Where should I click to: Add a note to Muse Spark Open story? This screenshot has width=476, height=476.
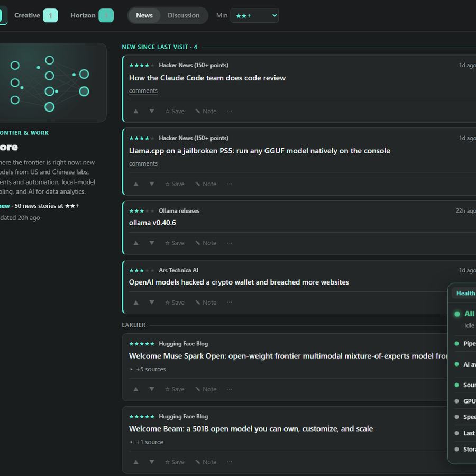click(206, 389)
